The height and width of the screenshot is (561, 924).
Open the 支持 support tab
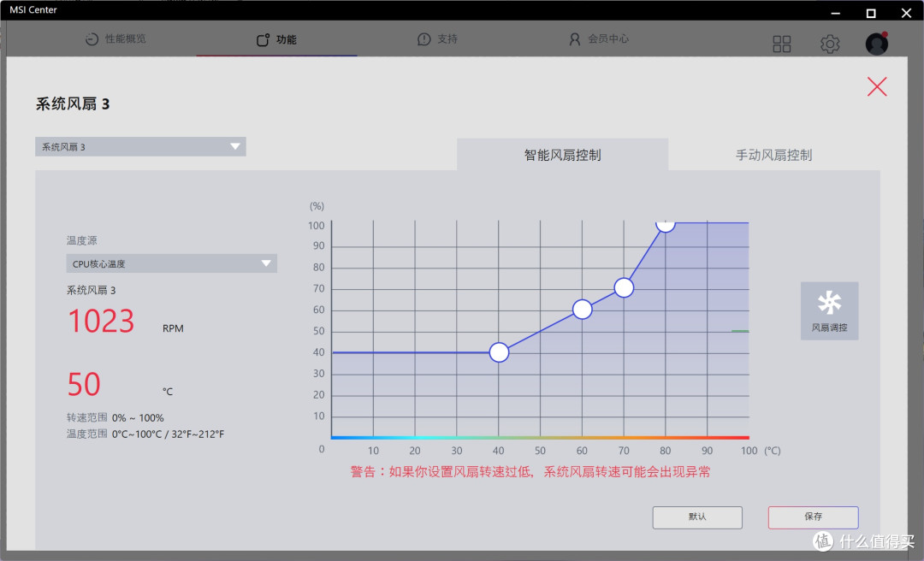pyautogui.click(x=437, y=38)
